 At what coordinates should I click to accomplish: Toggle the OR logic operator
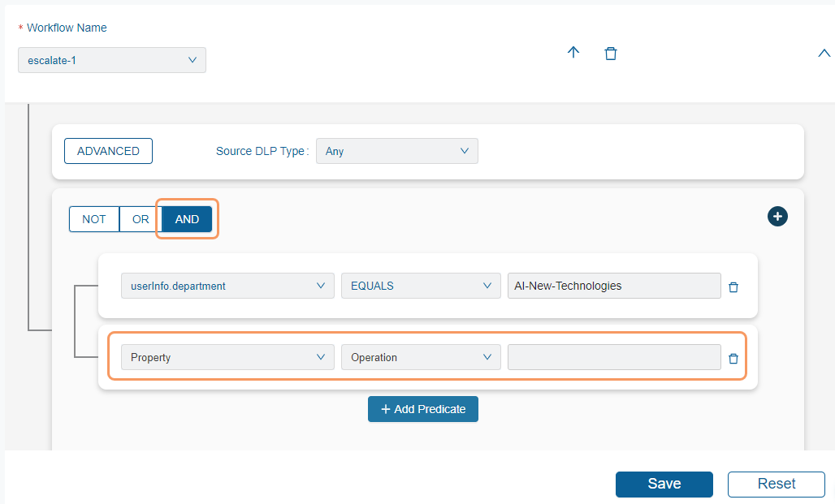140,219
